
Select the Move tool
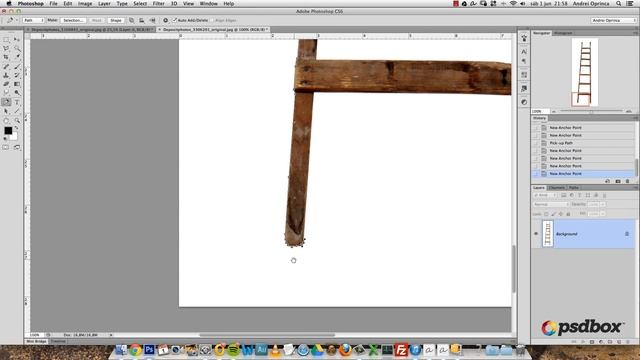pyautogui.click(x=17, y=40)
